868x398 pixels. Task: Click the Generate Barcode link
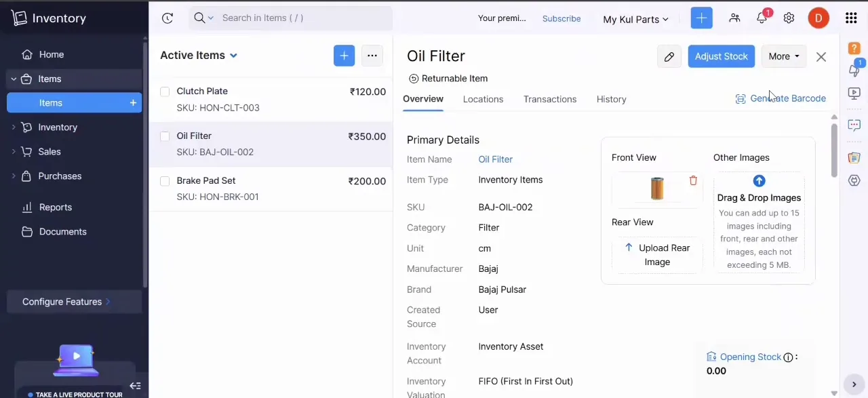click(781, 99)
